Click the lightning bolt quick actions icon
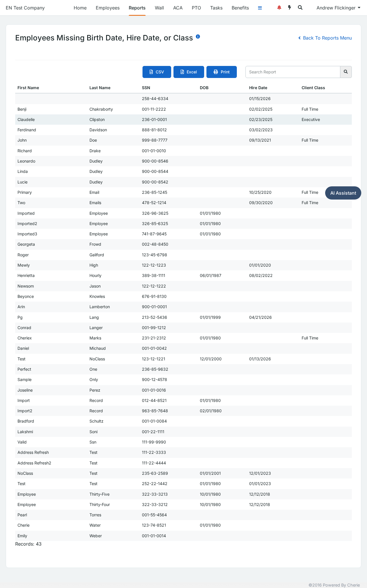The width and height of the screenshot is (367, 588). [x=290, y=8]
